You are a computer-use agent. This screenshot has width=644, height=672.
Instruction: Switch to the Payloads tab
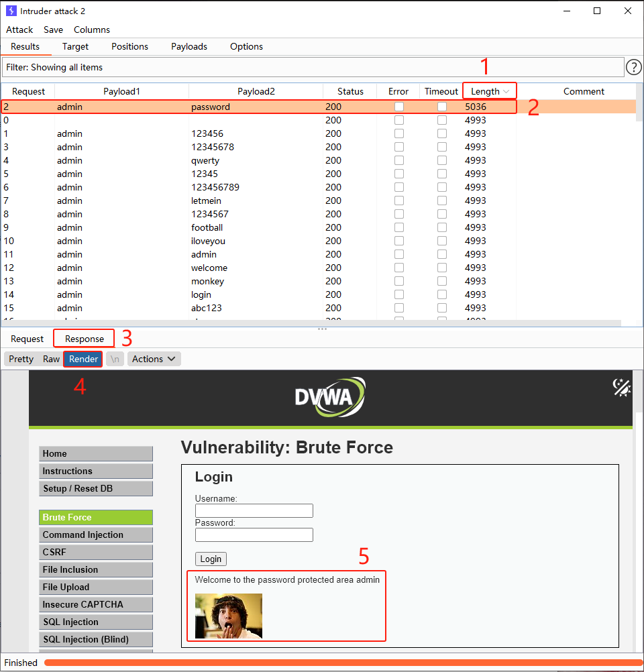[189, 46]
